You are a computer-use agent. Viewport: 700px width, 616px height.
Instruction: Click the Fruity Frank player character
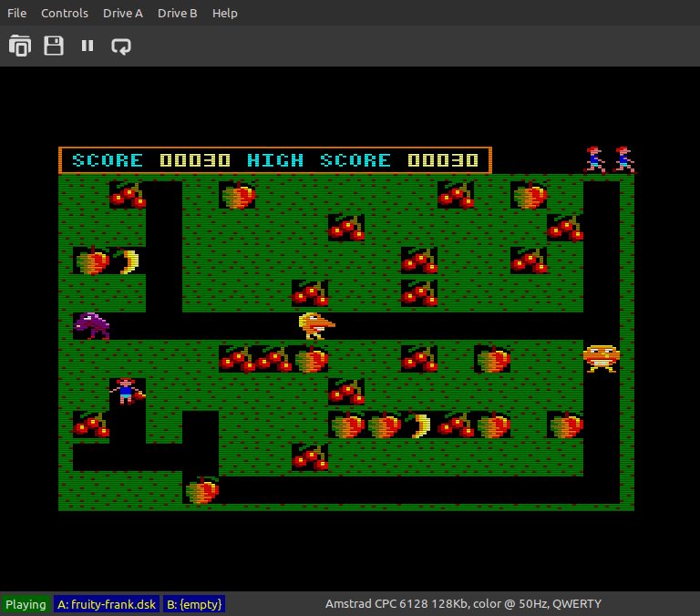click(x=128, y=392)
